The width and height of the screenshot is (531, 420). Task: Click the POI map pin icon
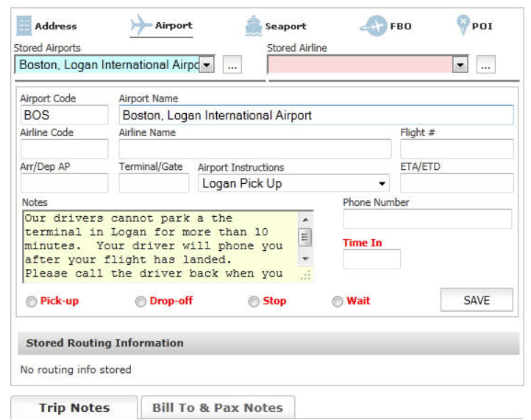[x=463, y=25]
